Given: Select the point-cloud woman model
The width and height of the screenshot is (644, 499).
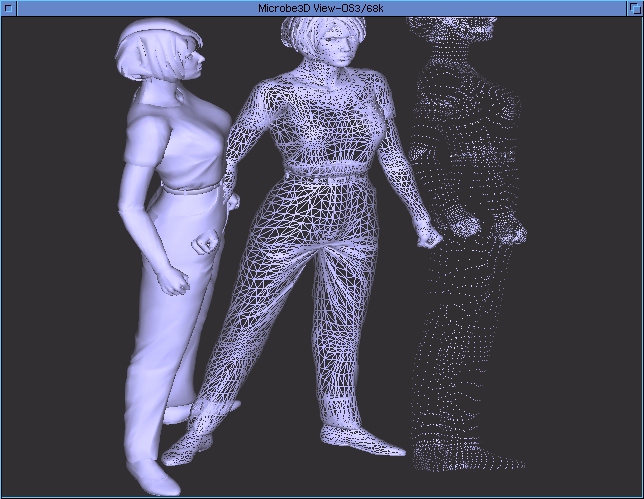Looking at the screenshot, I should (x=468, y=244).
